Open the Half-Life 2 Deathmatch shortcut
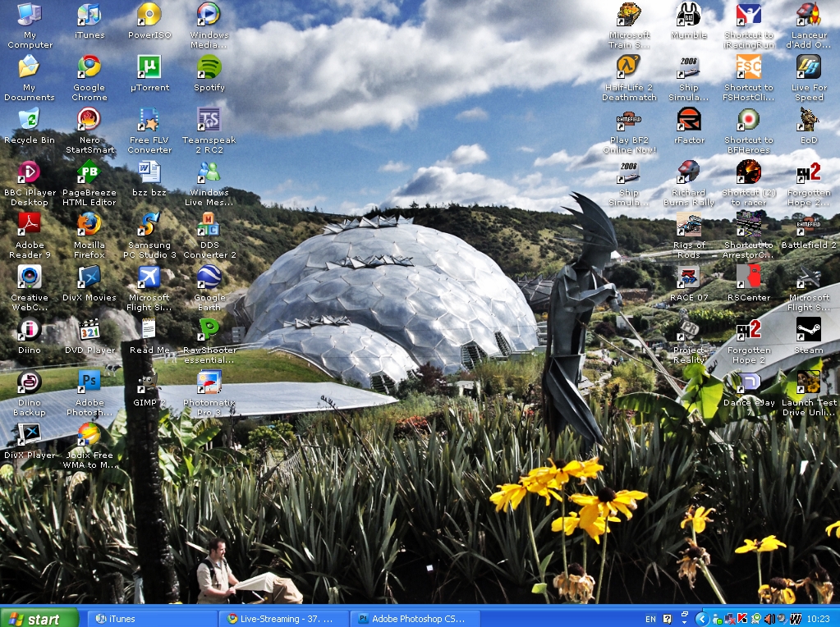This screenshot has width=840, height=627. 629,67
